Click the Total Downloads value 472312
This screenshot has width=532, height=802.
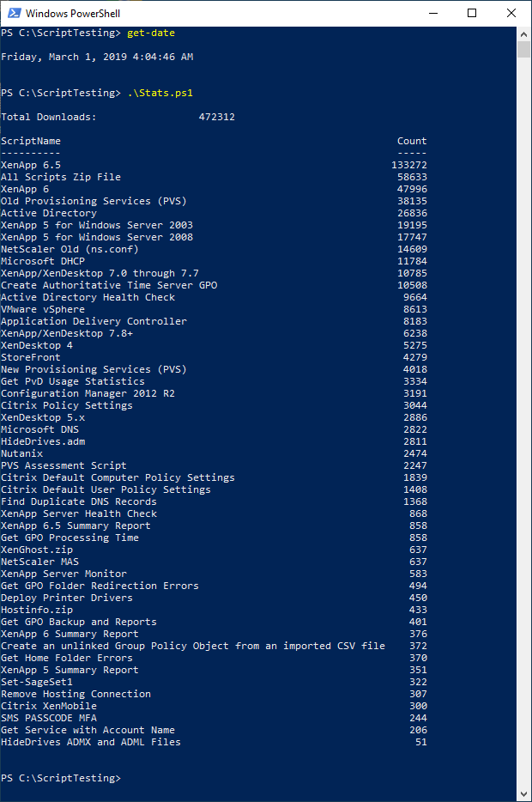216,117
